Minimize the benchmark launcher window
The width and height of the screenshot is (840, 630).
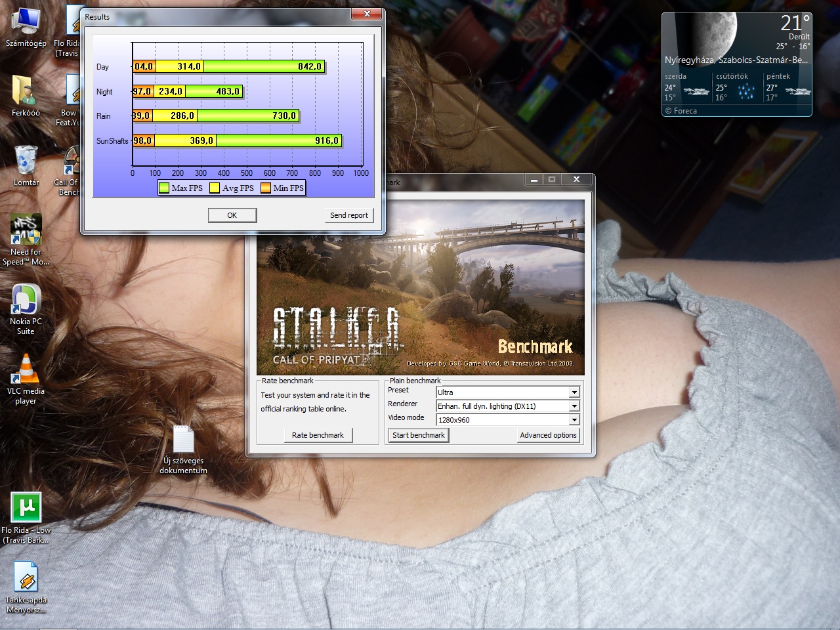[534, 179]
